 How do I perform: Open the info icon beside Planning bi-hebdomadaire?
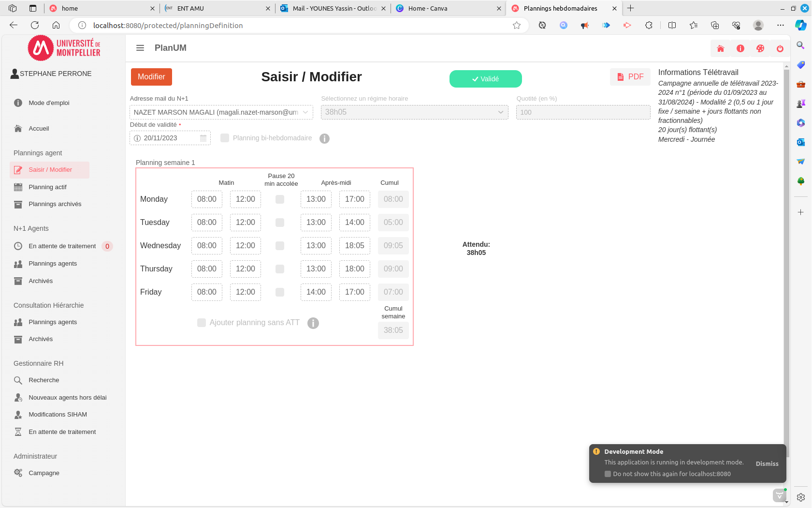coord(325,138)
